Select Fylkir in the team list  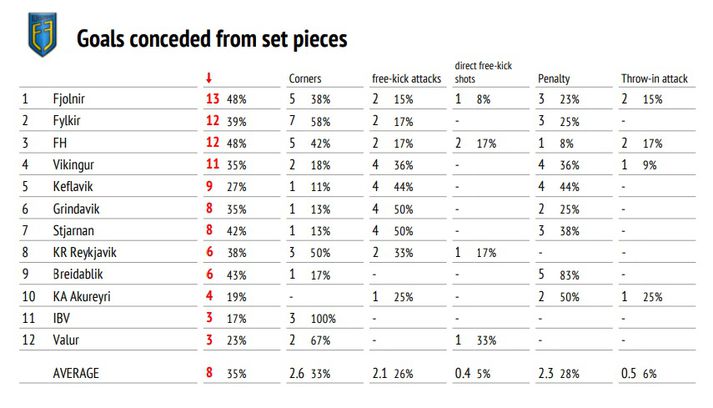point(67,121)
